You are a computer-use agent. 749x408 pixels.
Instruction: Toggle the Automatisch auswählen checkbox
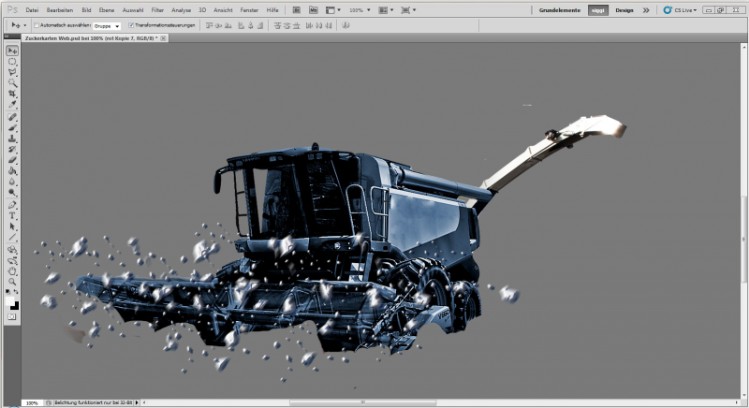click(x=36, y=25)
